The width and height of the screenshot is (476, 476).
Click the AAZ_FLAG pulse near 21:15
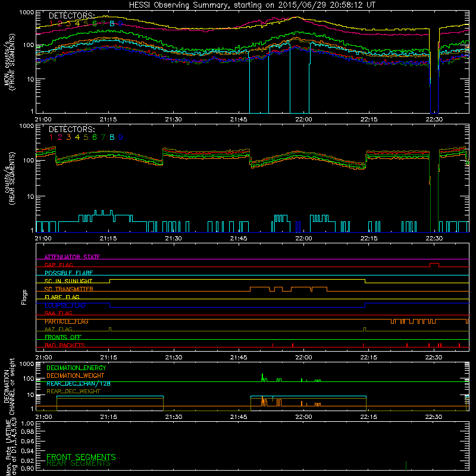click(x=110, y=330)
